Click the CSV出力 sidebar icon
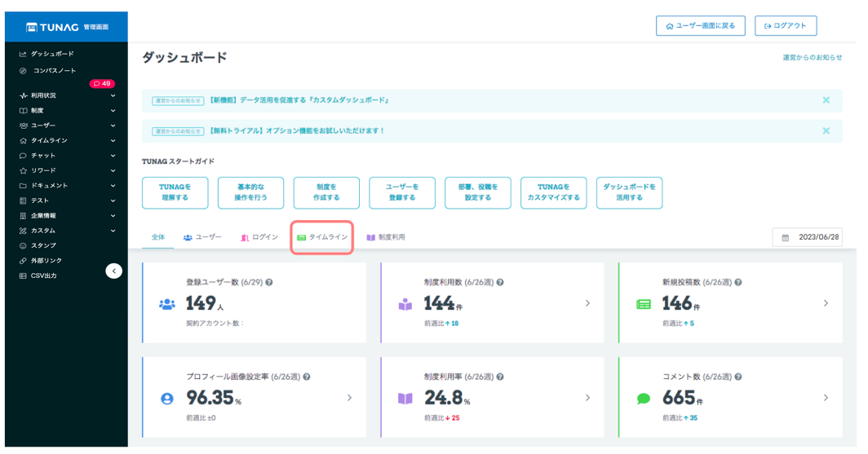Screen dimensions: 868x454 (x=23, y=275)
